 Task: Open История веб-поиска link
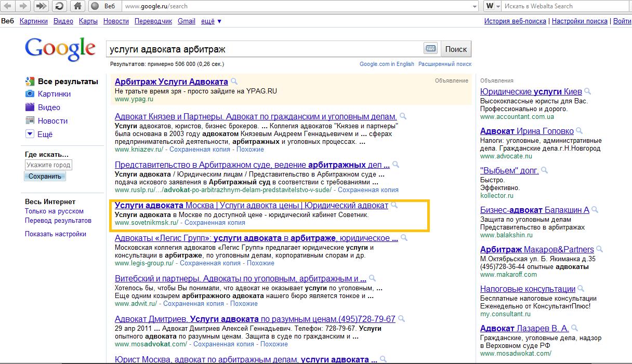[x=515, y=21]
